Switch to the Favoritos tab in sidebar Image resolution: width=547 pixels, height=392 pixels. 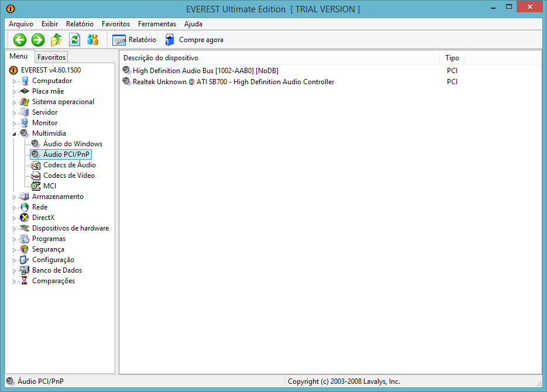(51, 57)
